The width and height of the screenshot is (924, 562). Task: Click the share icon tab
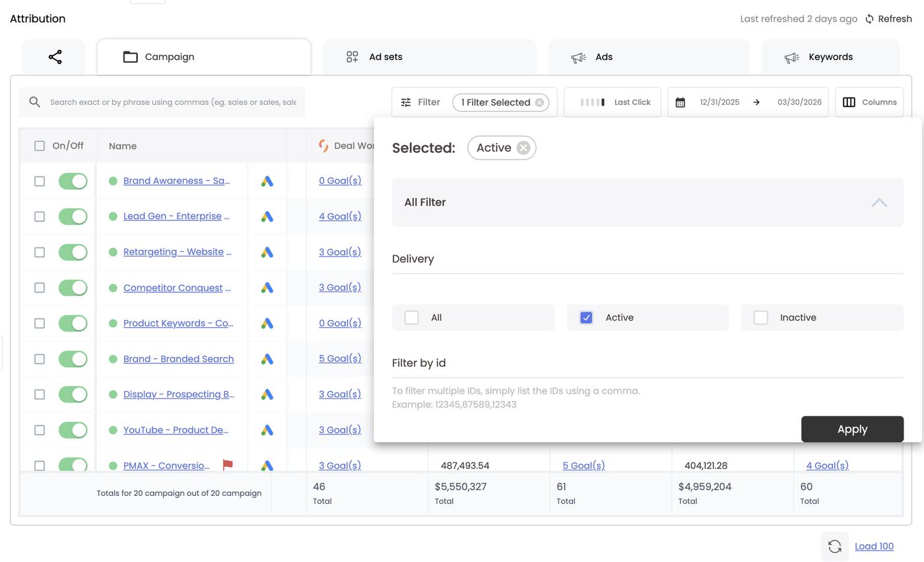[55, 57]
